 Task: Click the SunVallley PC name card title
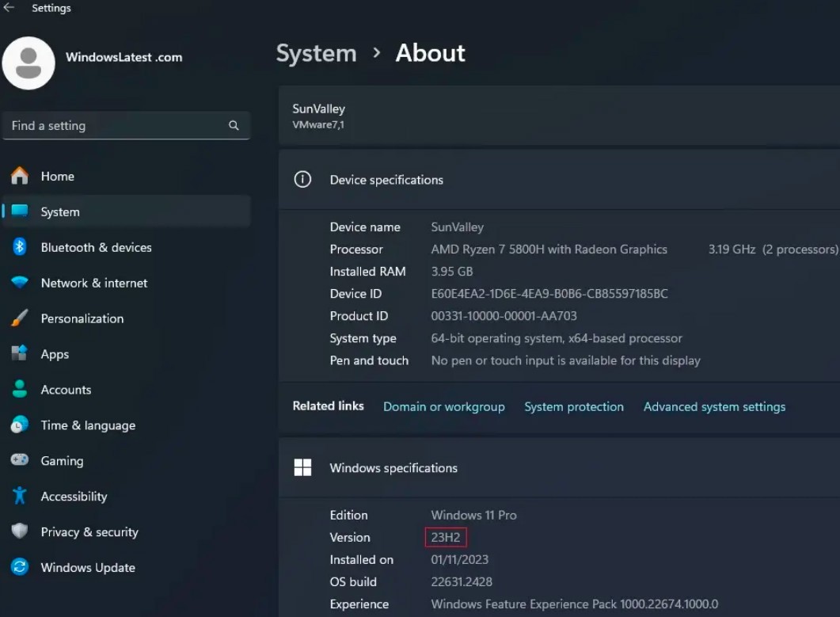click(x=319, y=109)
